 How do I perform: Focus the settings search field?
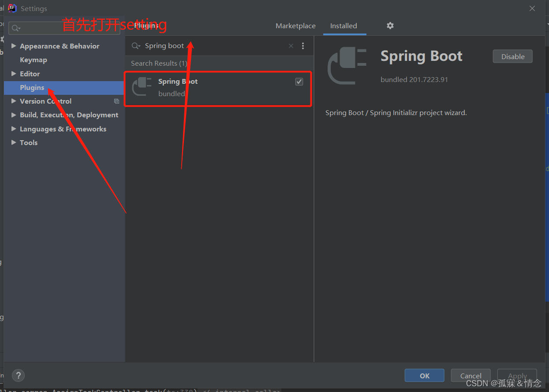(64, 28)
